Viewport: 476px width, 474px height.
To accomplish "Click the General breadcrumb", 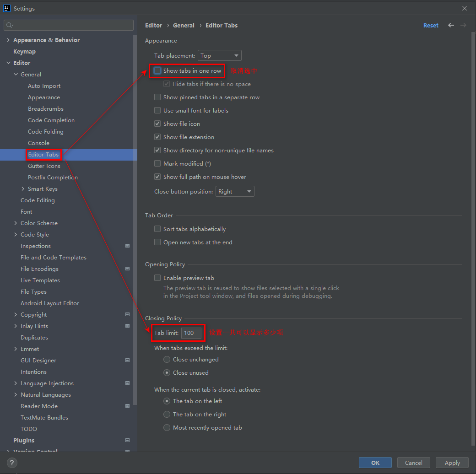I will tap(184, 26).
